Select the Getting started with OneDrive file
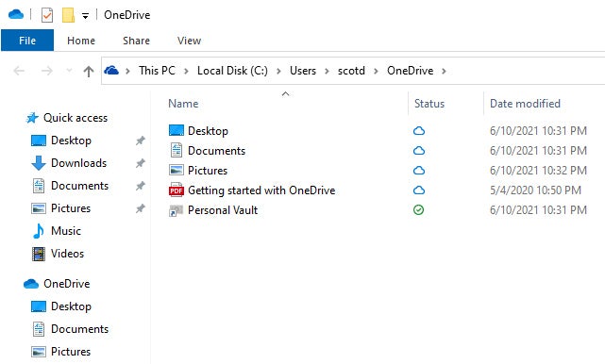The height and width of the screenshot is (364, 605). pyautogui.click(x=261, y=190)
